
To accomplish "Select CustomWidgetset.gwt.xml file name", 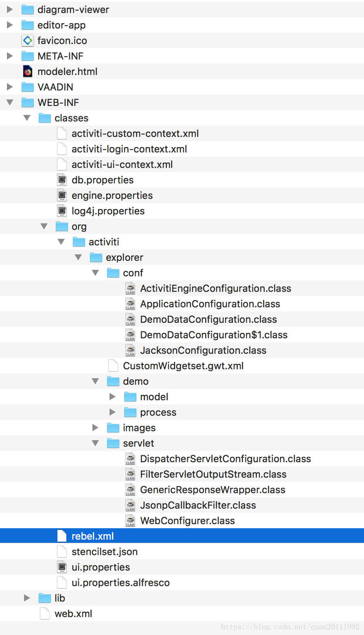I will [x=183, y=366].
